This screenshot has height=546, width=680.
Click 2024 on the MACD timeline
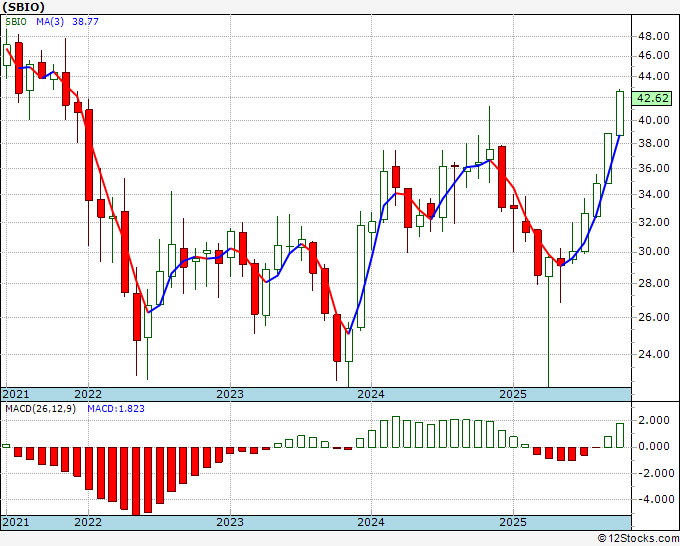(371, 522)
